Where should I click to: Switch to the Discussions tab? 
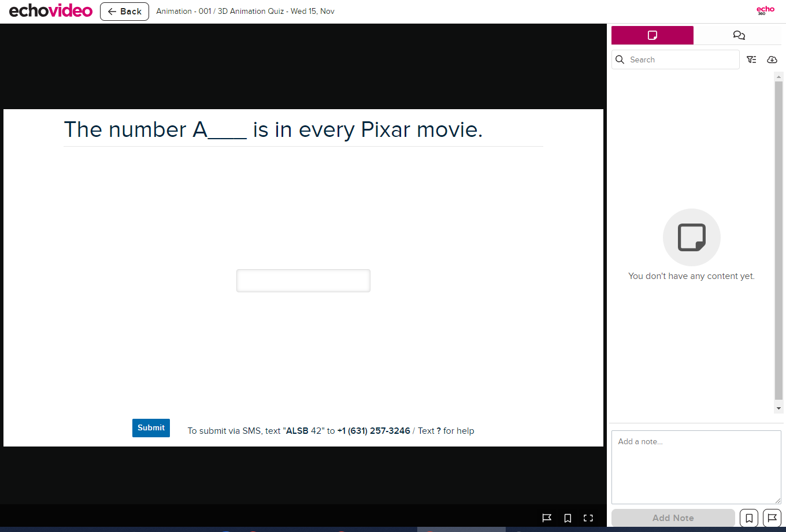pyautogui.click(x=739, y=35)
